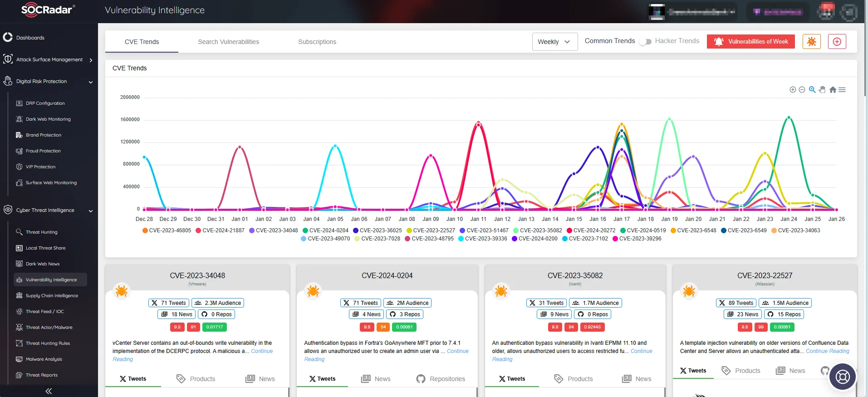Toggle CVE-2023-39296 series in chart legend
868x397 pixels.
pyautogui.click(x=637, y=239)
